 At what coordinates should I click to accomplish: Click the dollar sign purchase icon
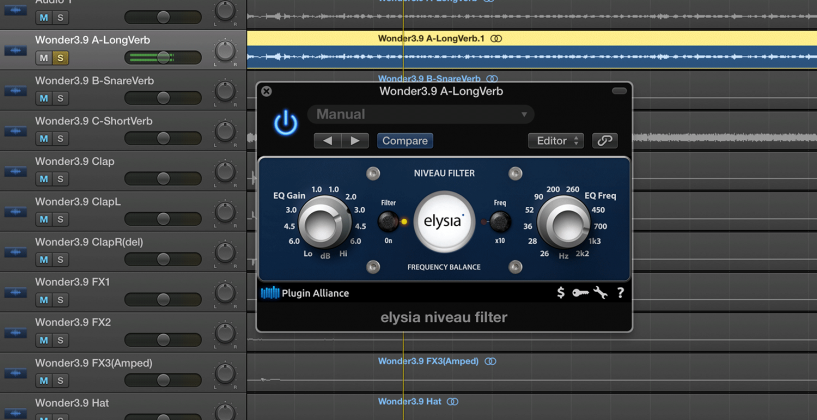tap(561, 293)
